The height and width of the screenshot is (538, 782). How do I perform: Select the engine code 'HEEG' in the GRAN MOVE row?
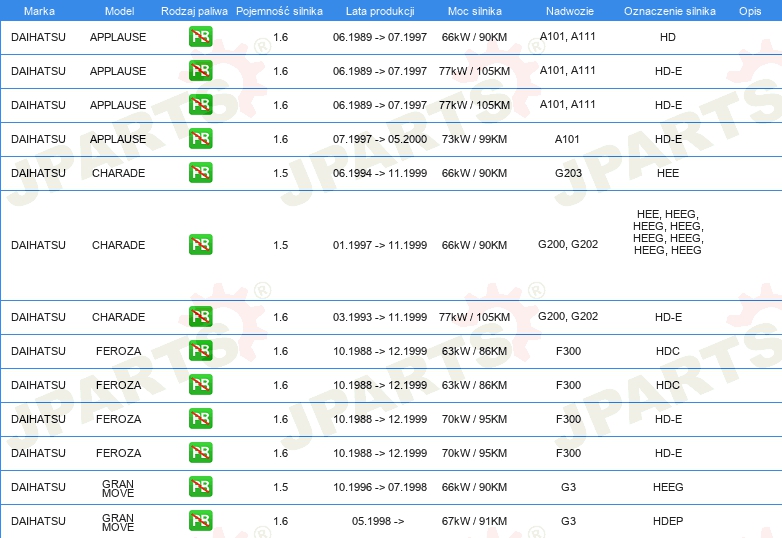[668, 487]
